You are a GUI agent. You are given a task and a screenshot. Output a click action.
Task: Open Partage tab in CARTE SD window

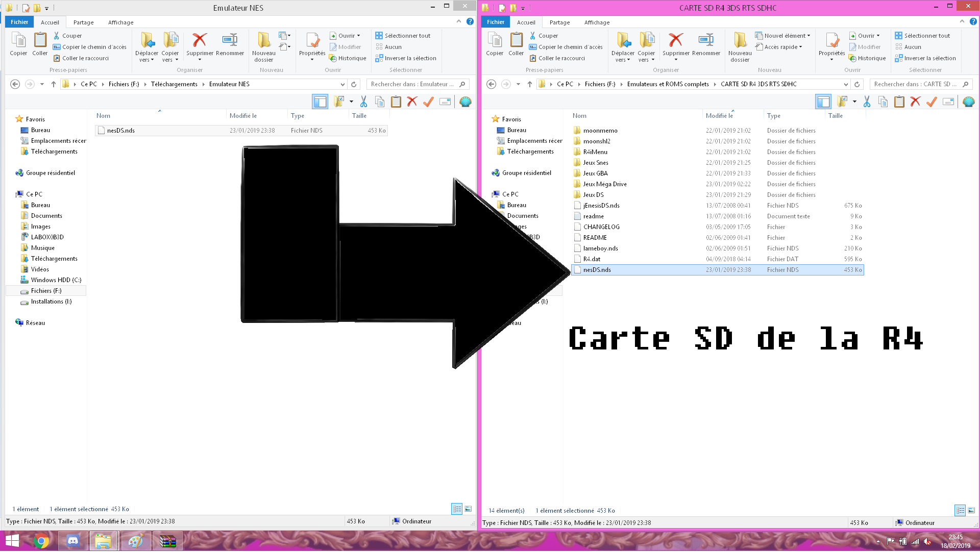click(x=559, y=22)
